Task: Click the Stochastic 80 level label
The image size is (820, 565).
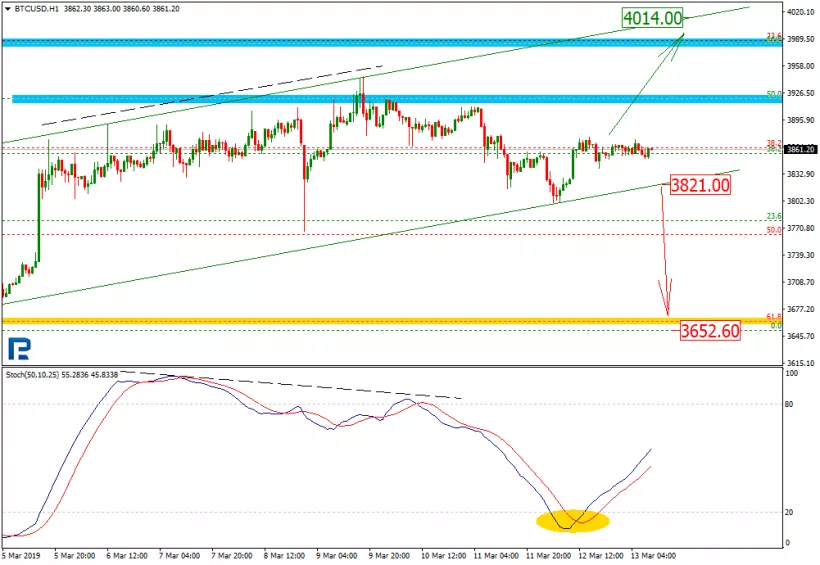Action: (x=790, y=404)
